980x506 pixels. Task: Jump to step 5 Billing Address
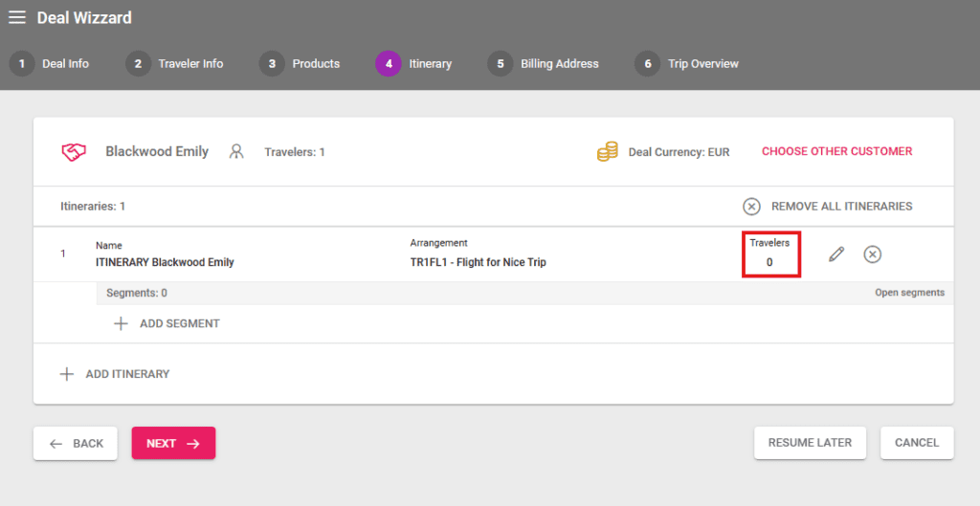[x=544, y=64]
